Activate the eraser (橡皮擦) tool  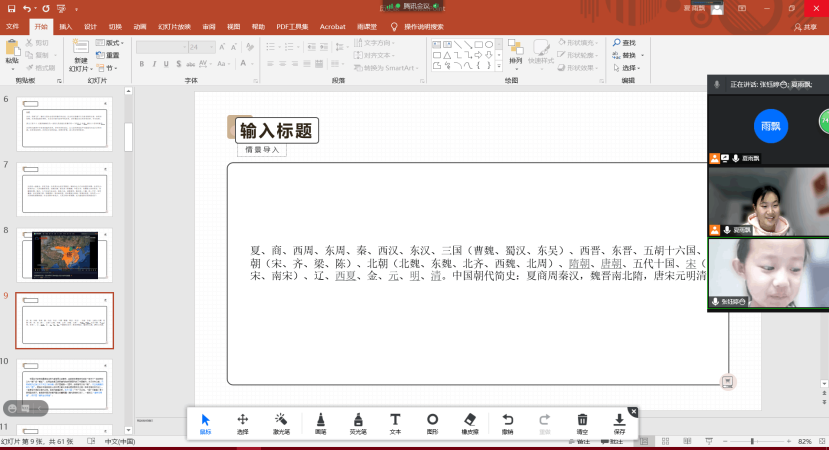click(470, 422)
